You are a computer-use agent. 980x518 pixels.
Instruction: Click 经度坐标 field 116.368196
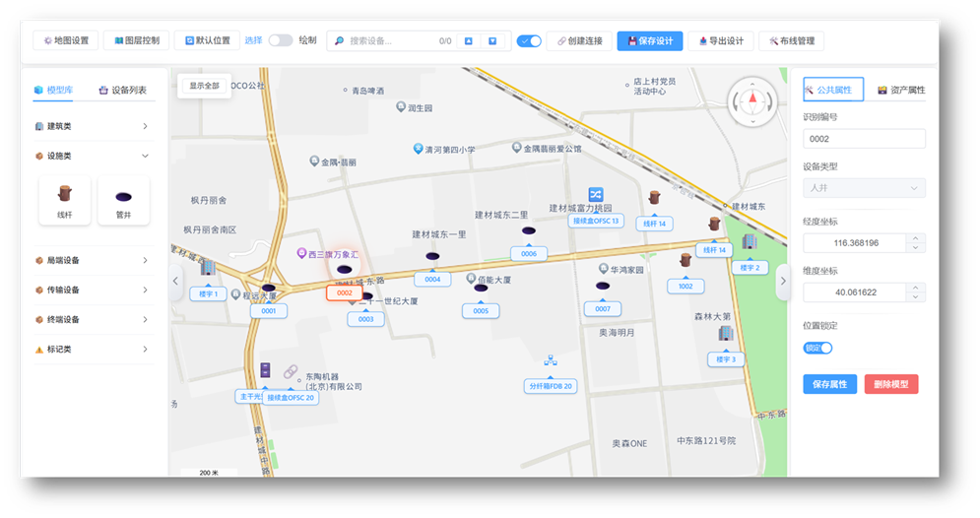point(854,243)
